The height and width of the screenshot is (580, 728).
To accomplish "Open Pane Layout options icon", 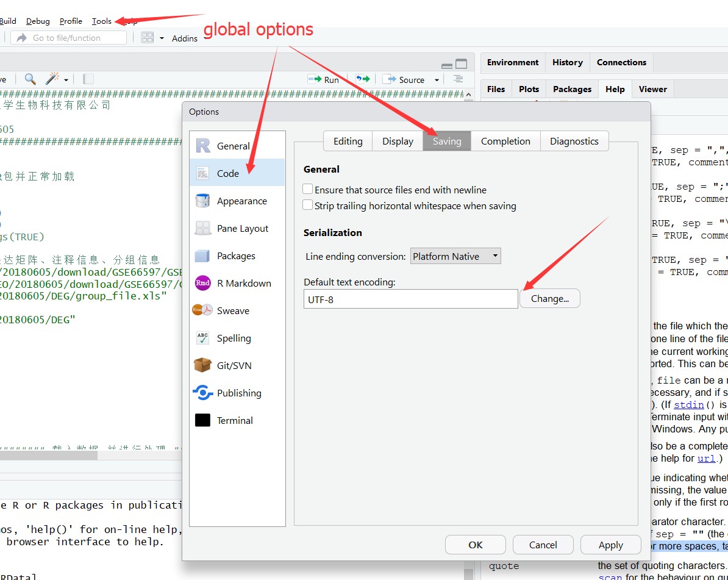I will (202, 228).
